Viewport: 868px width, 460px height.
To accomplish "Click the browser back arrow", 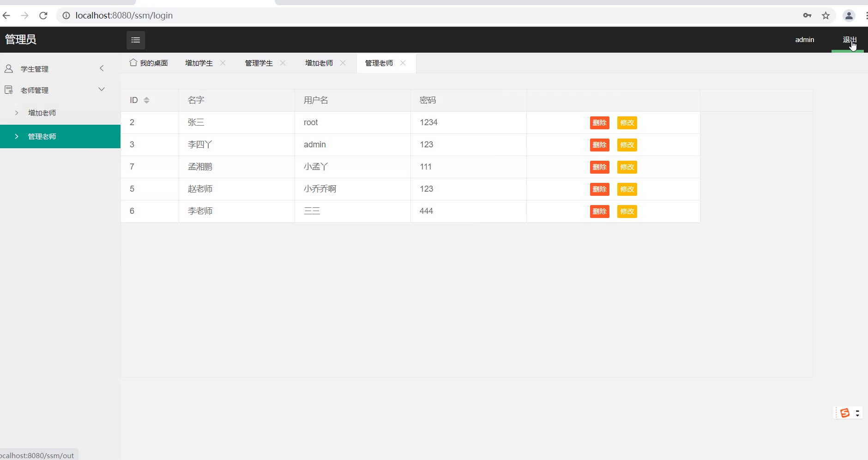I will [x=6, y=16].
